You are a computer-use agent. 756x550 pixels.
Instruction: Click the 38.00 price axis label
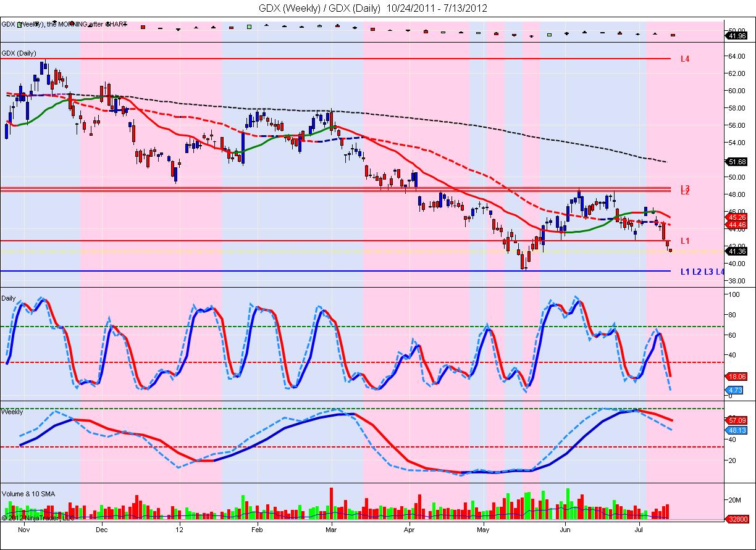pos(737,280)
